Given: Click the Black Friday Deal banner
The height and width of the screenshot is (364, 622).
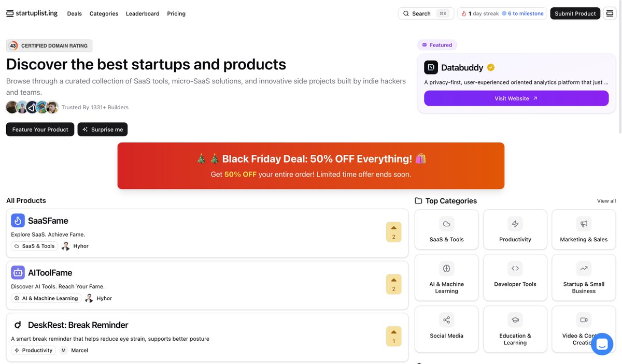Looking at the screenshot, I should pos(311,166).
